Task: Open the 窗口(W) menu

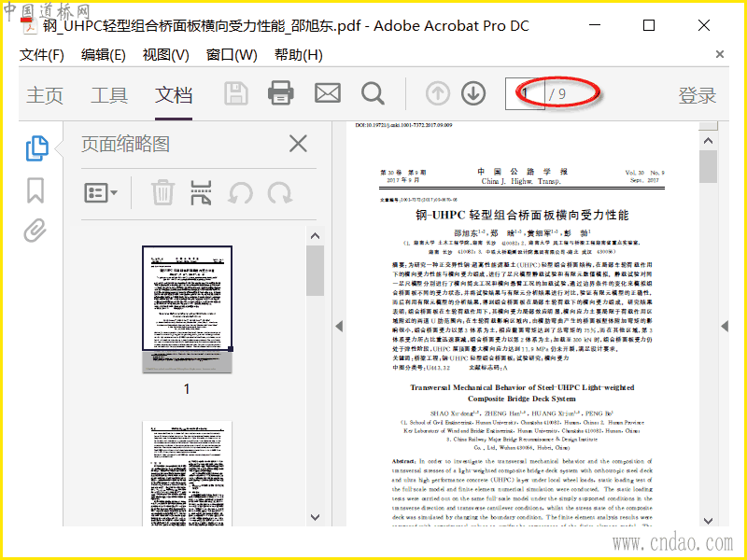Action: pyautogui.click(x=232, y=55)
